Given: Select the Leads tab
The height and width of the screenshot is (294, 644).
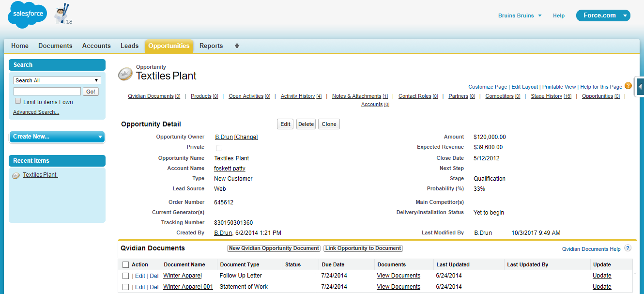Looking at the screenshot, I should pyautogui.click(x=130, y=46).
